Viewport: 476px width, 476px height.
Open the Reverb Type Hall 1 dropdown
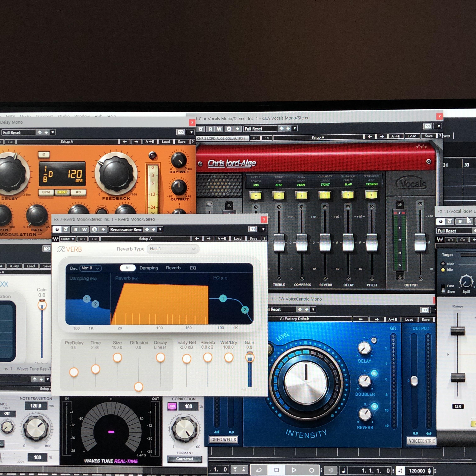click(x=173, y=249)
